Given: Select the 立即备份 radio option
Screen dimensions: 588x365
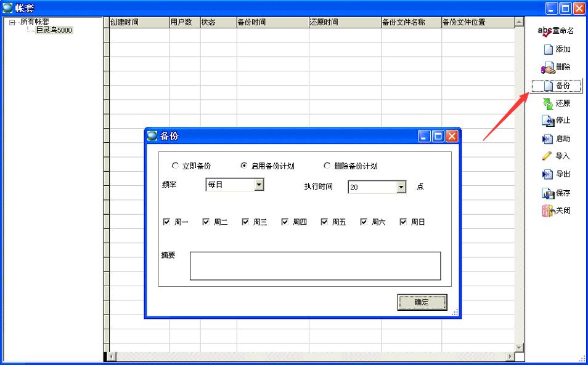Looking at the screenshot, I should [x=175, y=166].
